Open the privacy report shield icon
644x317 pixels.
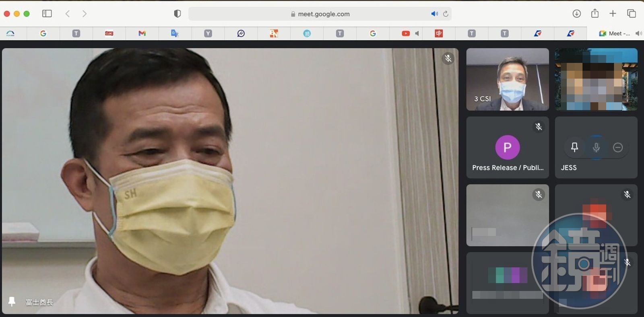pos(177,14)
